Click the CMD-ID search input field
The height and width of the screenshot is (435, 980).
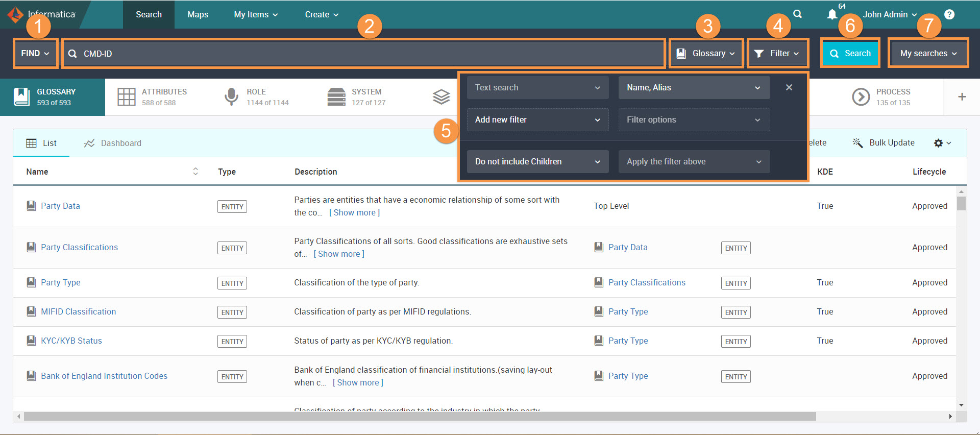point(363,53)
